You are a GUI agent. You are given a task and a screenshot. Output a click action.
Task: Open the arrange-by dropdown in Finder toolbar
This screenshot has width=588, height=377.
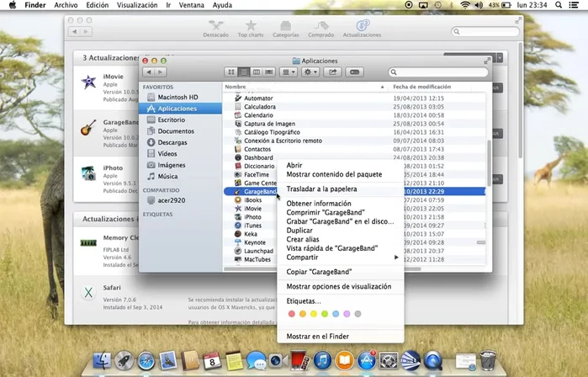[288, 72]
